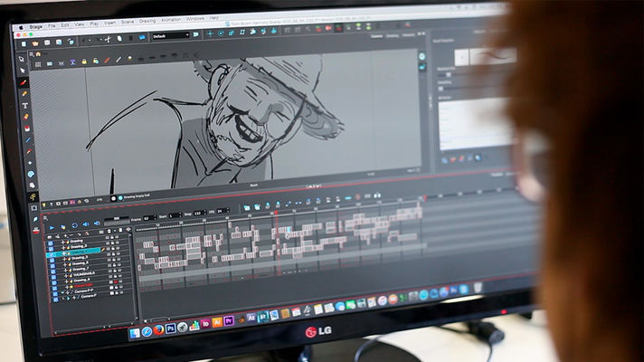Screen dimensions: 644x362
Task: Expand the Camera-P layer triangle
Action: (68, 300)
